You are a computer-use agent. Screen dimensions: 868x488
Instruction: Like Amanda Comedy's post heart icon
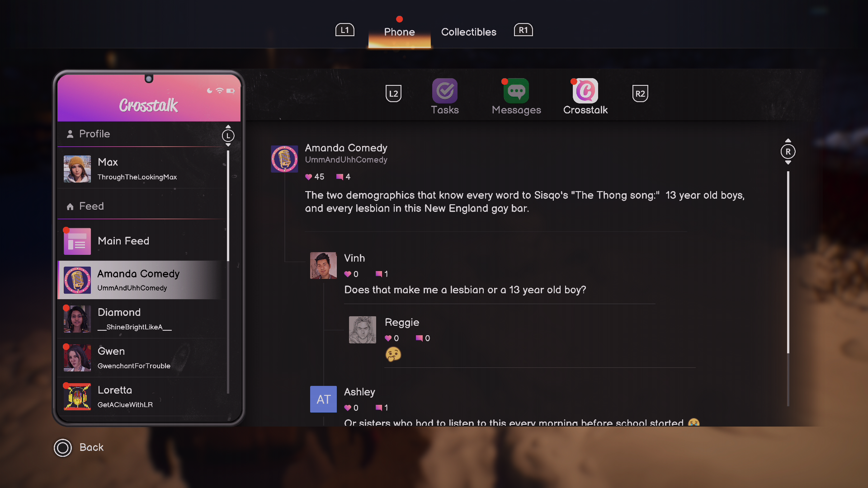click(309, 177)
